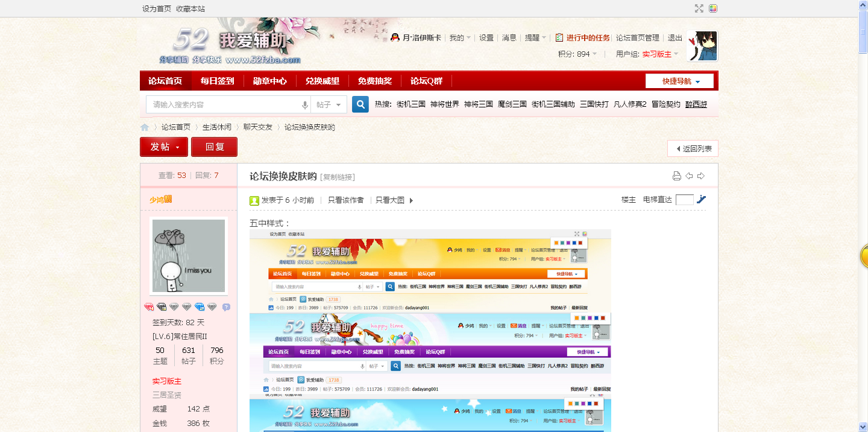Click the user avatar at top right

click(x=702, y=46)
